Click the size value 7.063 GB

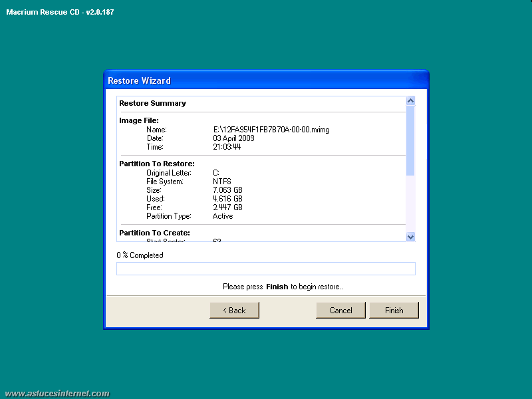227,190
